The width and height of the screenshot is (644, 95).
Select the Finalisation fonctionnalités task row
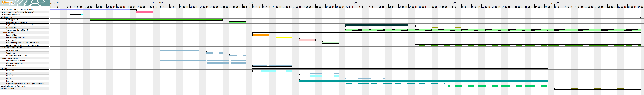point(10,15)
